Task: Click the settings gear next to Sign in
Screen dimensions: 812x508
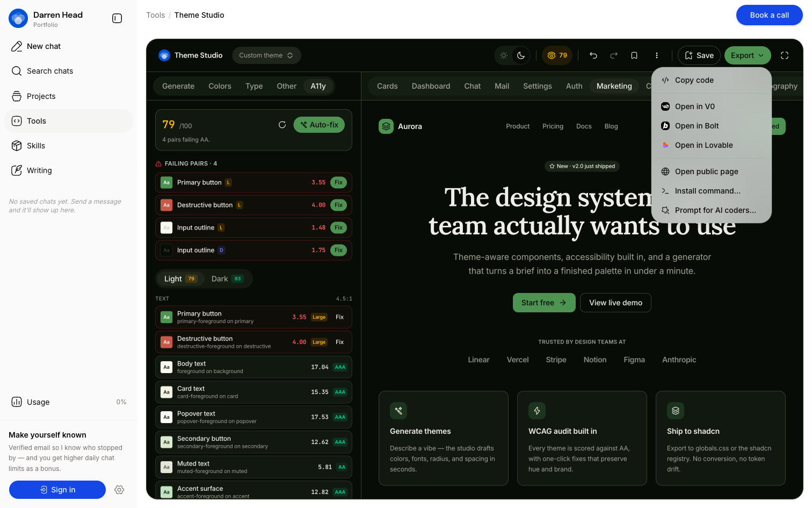Action: pos(119,490)
